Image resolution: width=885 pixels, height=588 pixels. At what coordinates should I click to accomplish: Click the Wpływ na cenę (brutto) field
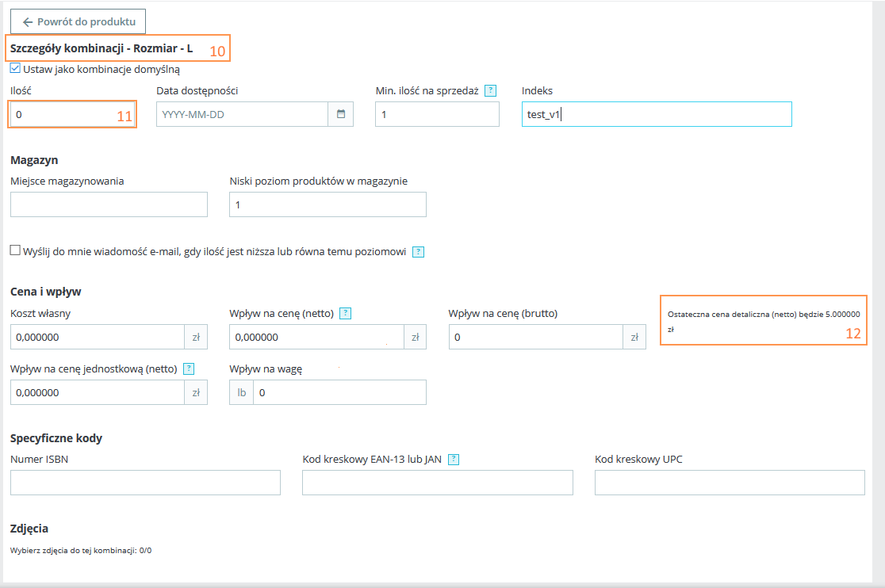pyautogui.click(x=535, y=337)
